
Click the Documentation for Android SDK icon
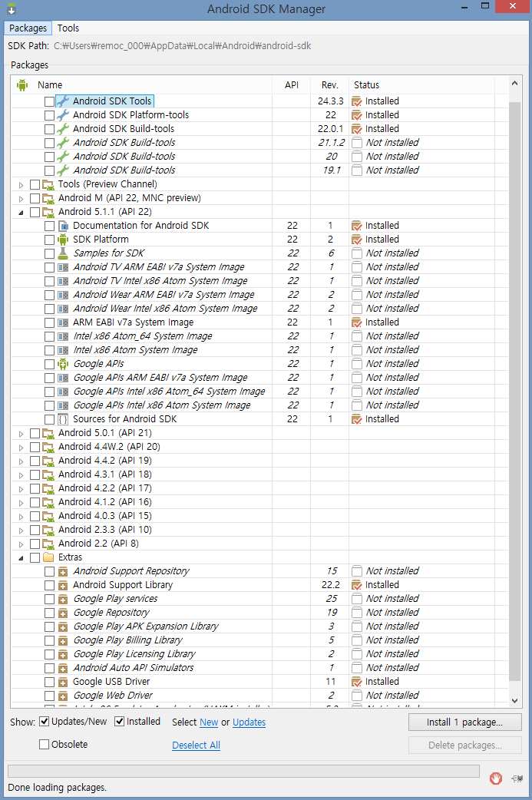[63, 226]
